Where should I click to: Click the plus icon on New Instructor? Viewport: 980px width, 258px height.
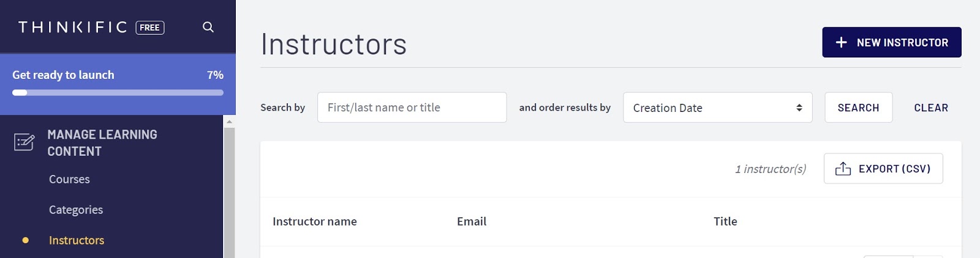tap(842, 42)
